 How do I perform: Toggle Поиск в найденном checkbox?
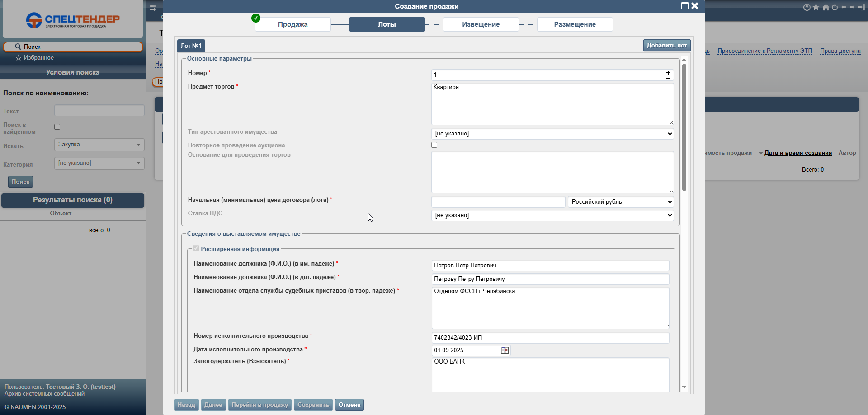pyautogui.click(x=57, y=127)
